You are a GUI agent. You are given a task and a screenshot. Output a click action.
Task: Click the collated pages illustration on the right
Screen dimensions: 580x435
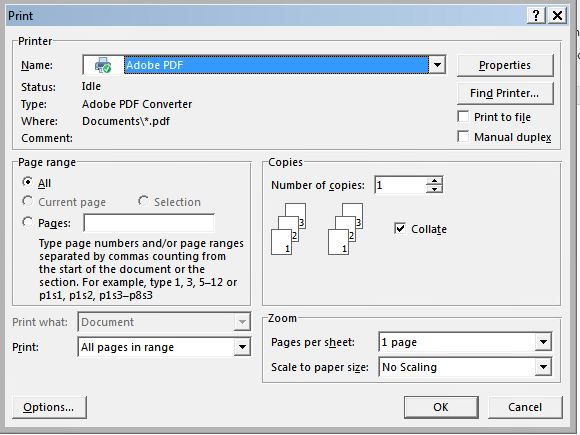tap(345, 229)
